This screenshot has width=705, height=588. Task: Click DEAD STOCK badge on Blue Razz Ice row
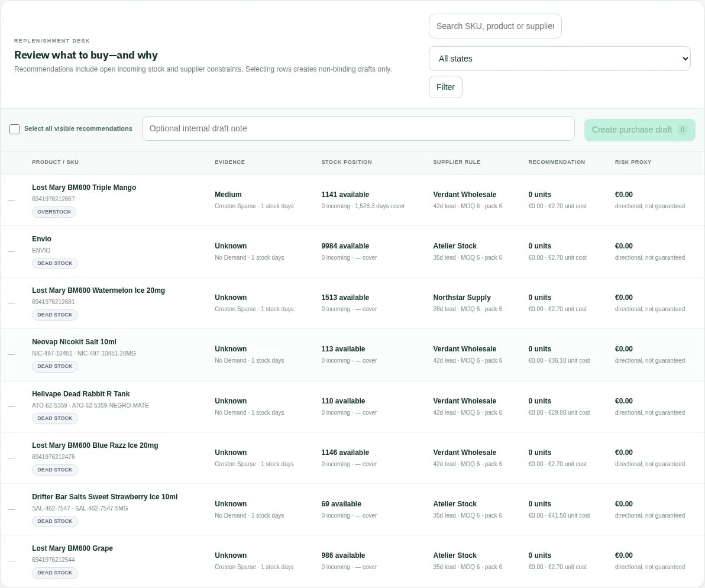pos(55,470)
